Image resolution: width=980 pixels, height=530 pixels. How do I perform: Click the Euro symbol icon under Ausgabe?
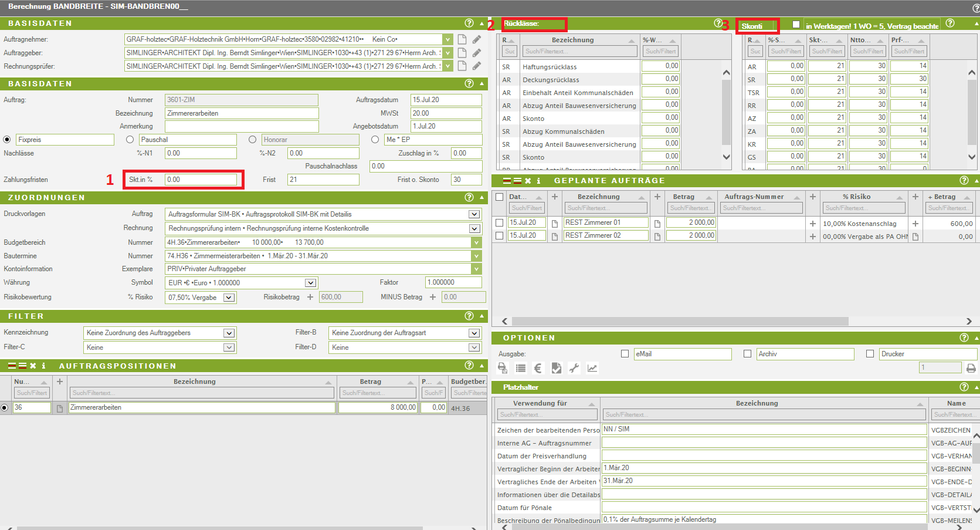tap(538, 368)
